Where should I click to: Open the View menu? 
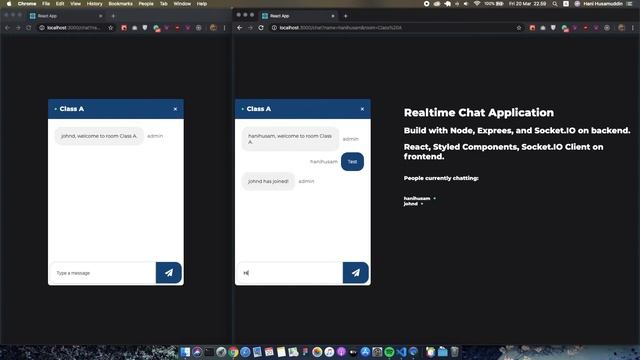tap(76, 4)
